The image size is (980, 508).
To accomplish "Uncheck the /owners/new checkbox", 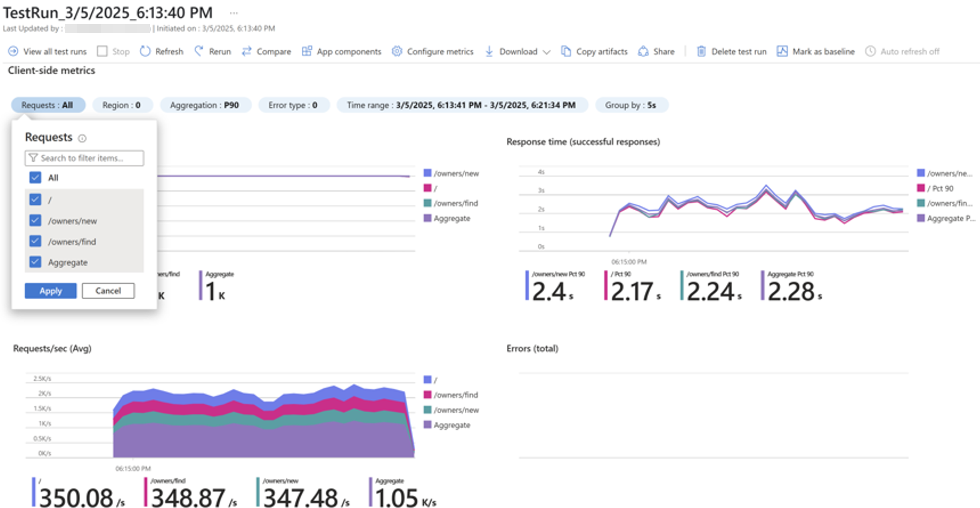I will [x=35, y=220].
